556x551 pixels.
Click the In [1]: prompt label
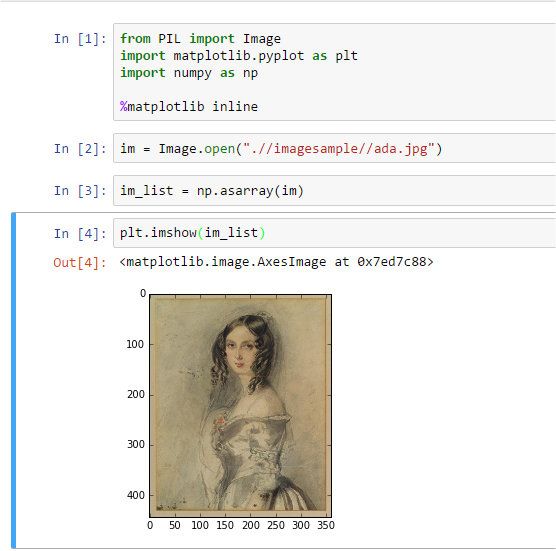tap(80, 39)
